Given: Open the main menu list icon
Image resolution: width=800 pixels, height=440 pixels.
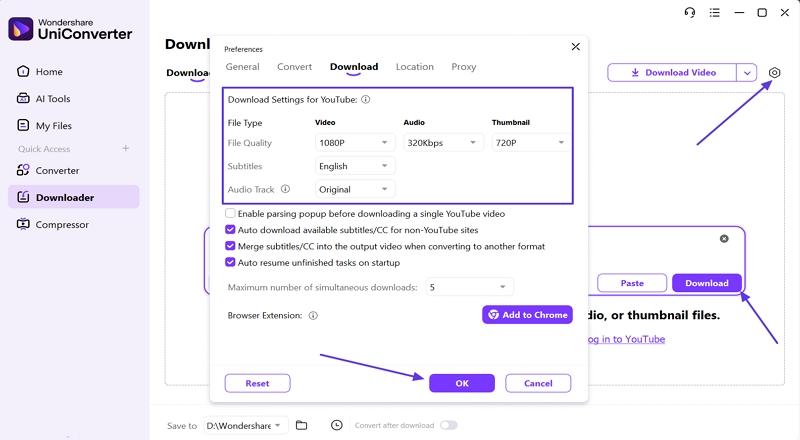Looking at the screenshot, I should pos(714,13).
